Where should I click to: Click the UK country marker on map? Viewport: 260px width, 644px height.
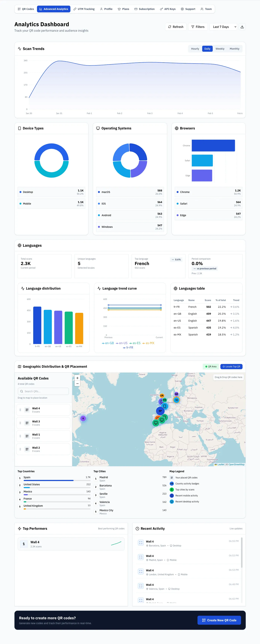point(162,395)
